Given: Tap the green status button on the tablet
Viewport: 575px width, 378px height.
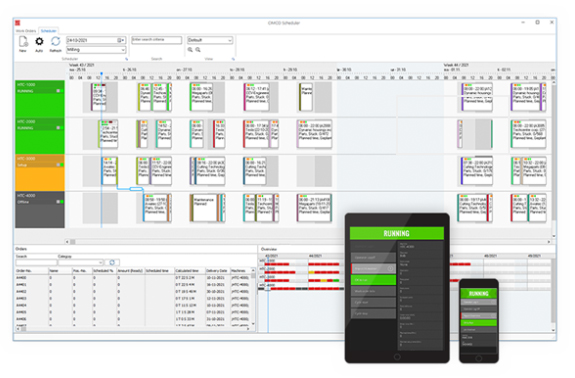Looking at the screenshot, I should click(373, 280).
